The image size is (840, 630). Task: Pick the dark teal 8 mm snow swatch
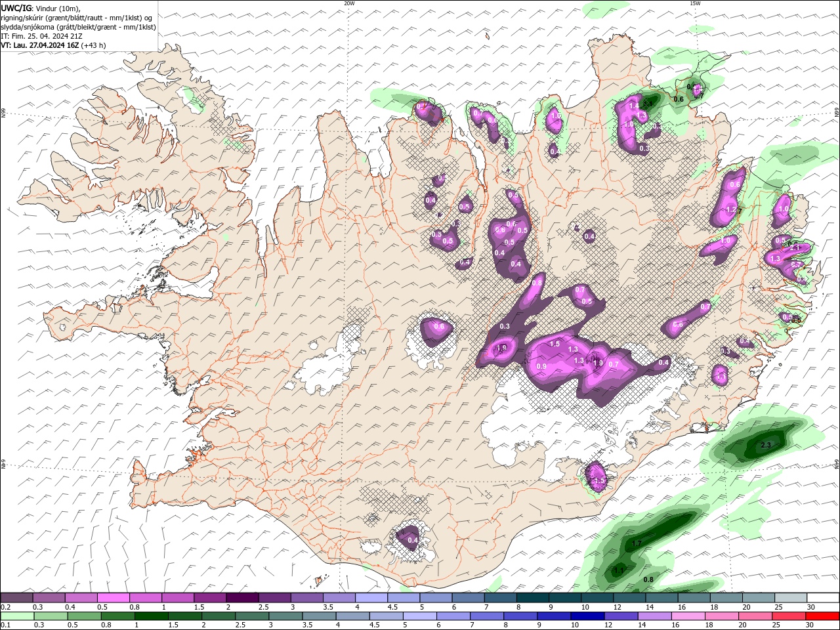click(532, 598)
